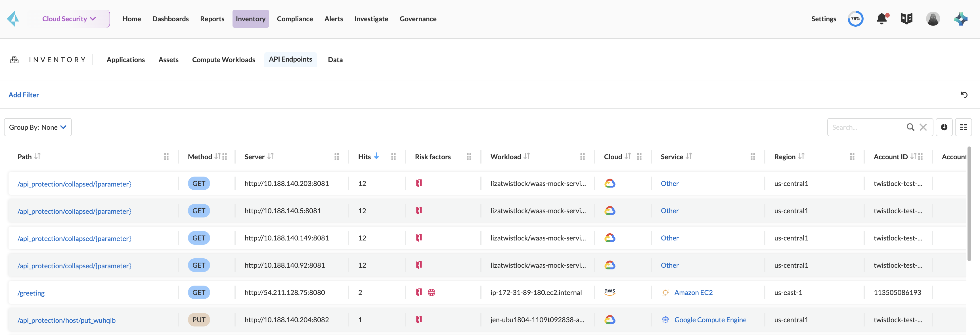The height and width of the screenshot is (335, 980).
Task: Open the column picker icon
Action: coord(963,127)
